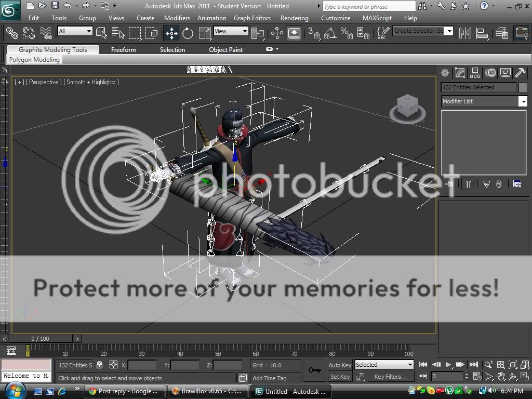Toggle the 3D Snaps button
Viewport: 532px width, 399px height.
point(314,33)
